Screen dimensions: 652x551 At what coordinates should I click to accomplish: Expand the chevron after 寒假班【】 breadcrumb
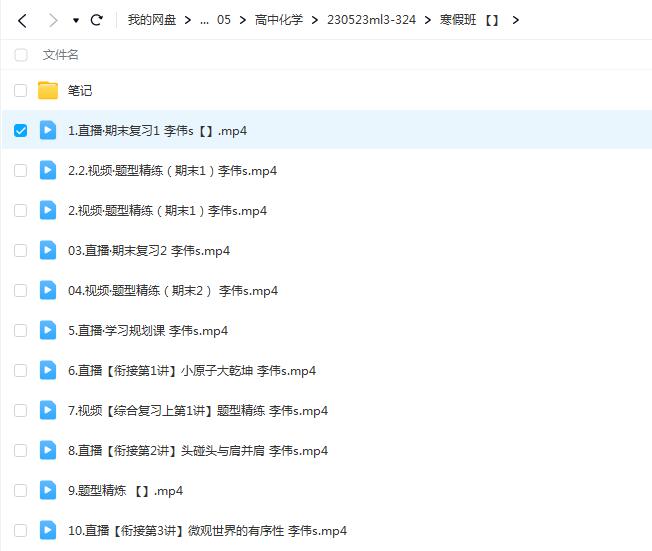(x=516, y=20)
